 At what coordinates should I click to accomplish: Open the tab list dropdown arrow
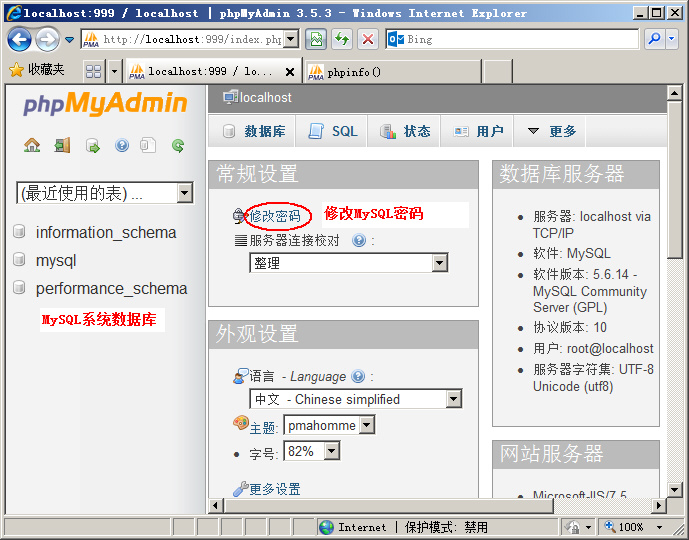pyautogui.click(x=114, y=71)
